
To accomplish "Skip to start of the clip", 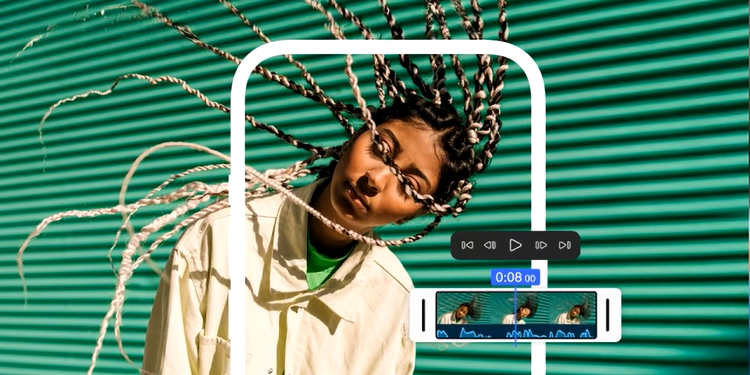I will [467, 245].
